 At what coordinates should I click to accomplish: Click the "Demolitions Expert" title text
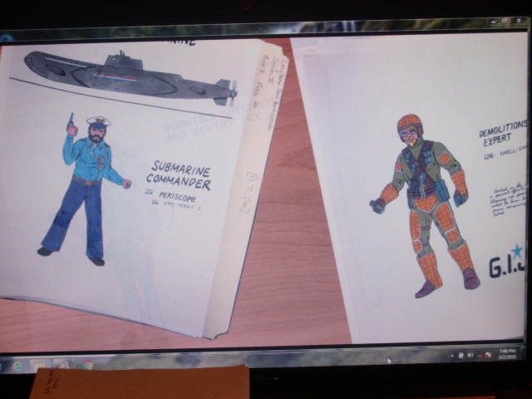[x=502, y=133]
